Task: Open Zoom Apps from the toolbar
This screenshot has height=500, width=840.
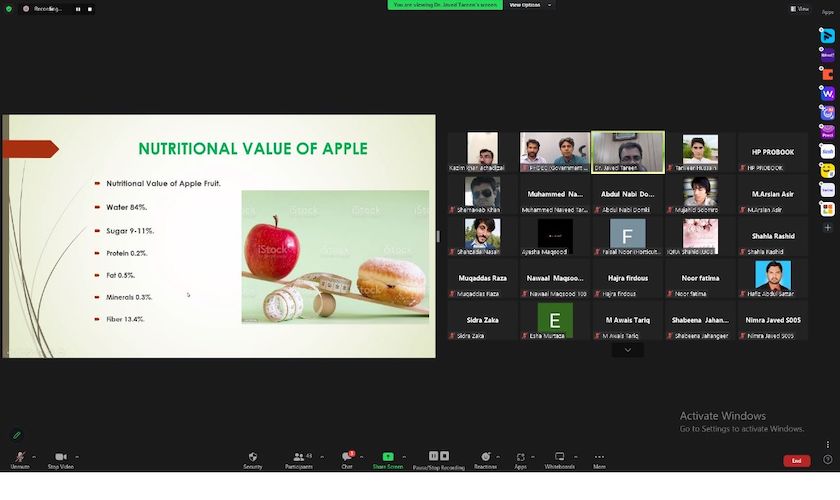Action: (521, 458)
